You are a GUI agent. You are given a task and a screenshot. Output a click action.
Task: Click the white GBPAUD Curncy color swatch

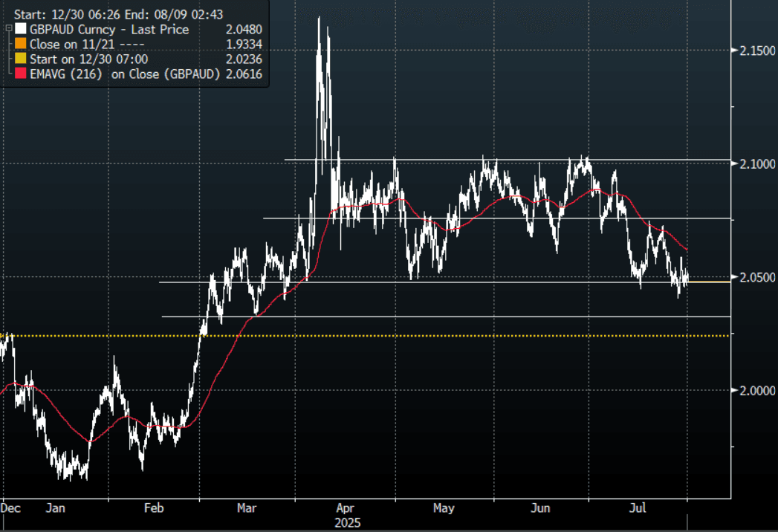[20, 29]
